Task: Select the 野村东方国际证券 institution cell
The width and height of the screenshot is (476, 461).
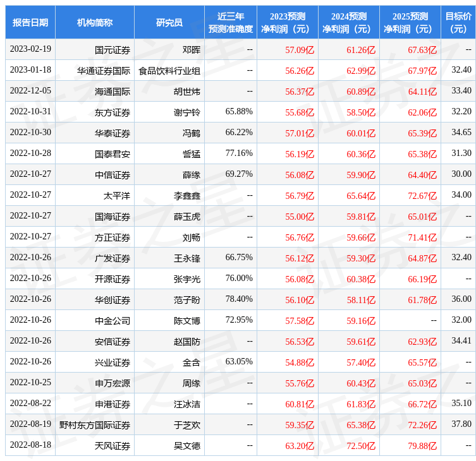Action: coord(95,425)
